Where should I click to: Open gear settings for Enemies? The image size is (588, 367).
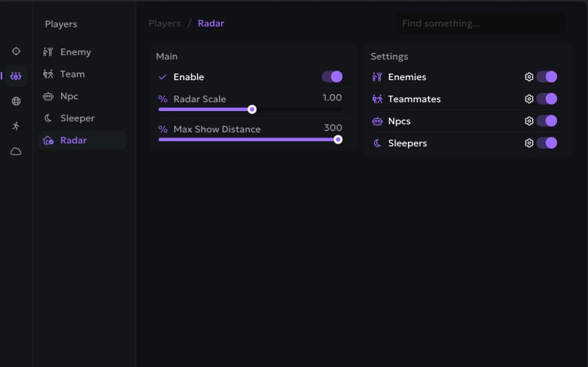pyautogui.click(x=528, y=77)
